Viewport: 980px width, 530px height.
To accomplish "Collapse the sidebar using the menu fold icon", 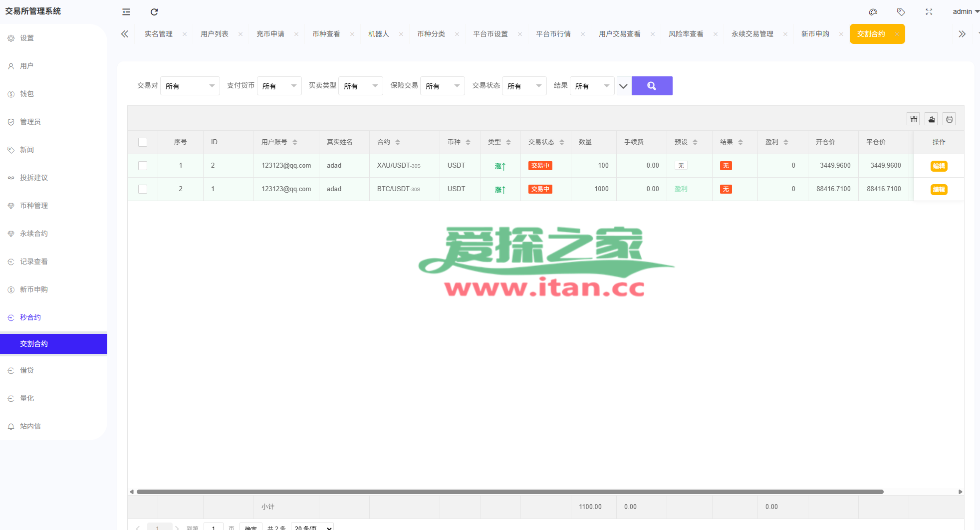I will coord(126,12).
